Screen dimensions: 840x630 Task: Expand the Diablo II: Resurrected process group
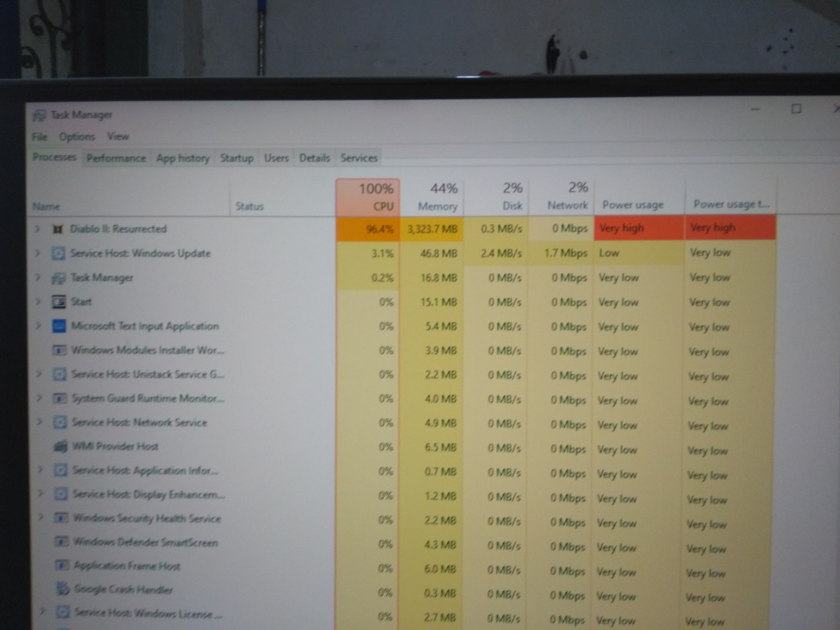click(x=37, y=229)
